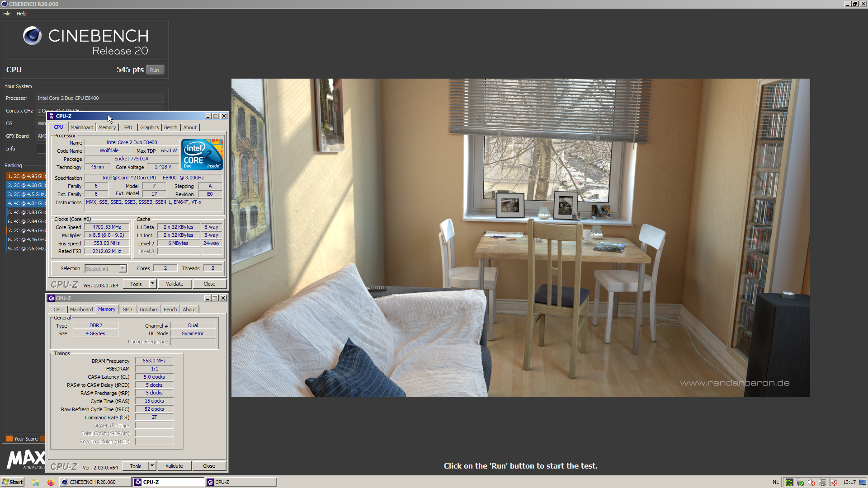Image resolution: width=868 pixels, height=488 pixels.
Task: Select ranking row '4. 4C @ 4.01 GHz'
Action: click(x=26, y=203)
